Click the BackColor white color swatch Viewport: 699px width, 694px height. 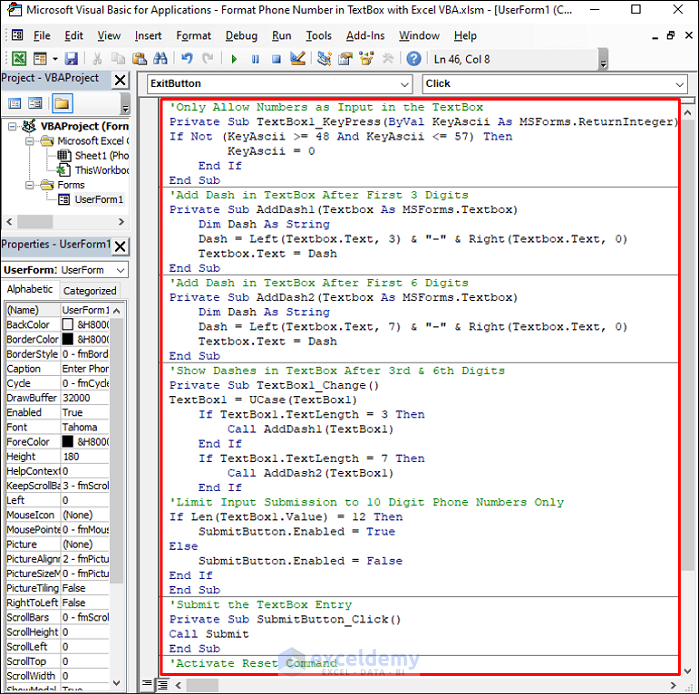tap(68, 325)
